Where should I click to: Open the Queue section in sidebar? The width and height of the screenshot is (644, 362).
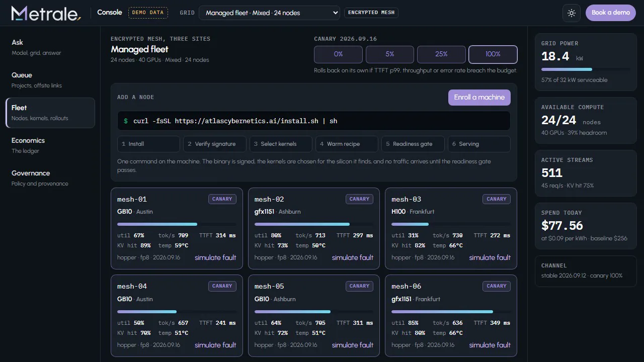tap(50, 80)
